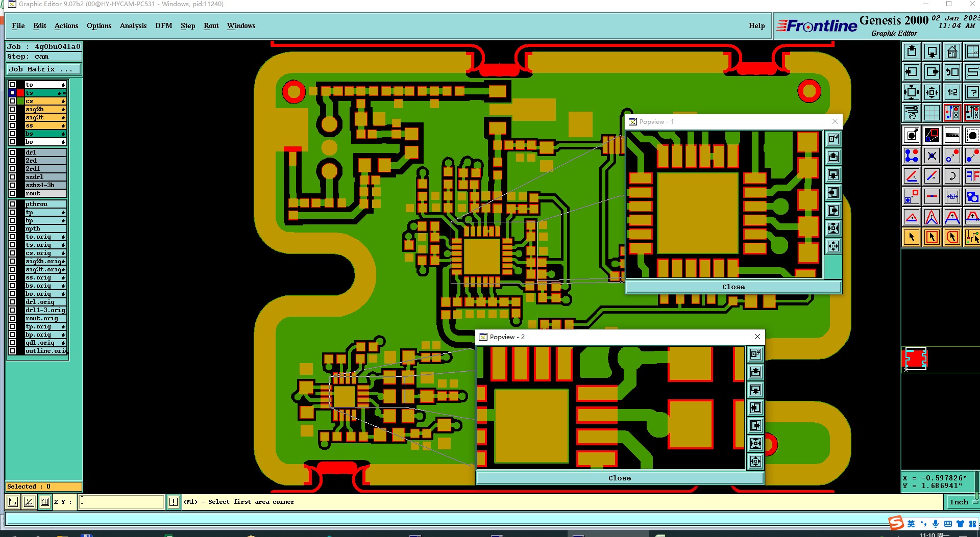Click the pan down arrow icon
Viewport: 980px width, 537px height.
point(932,52)
